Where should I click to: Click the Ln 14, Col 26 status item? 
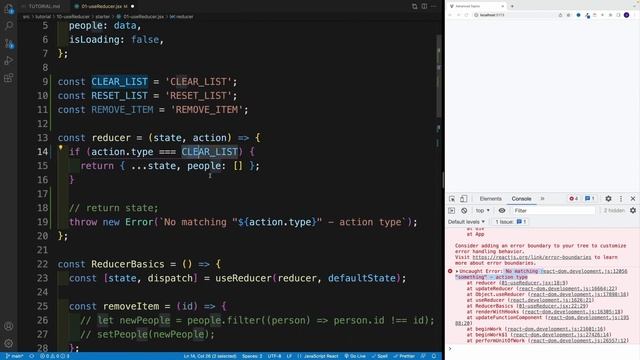pyautogui.click(x=210, y=356)
